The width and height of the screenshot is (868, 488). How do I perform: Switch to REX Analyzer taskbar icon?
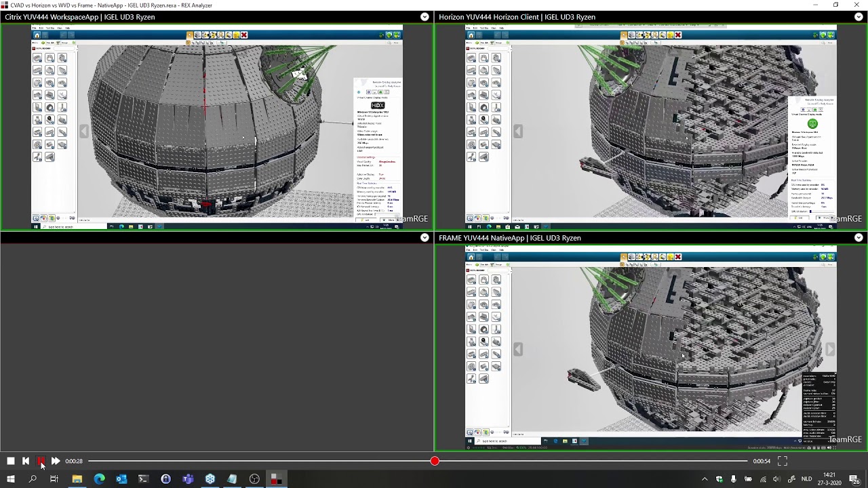pyautogui.click(x=276, y=479)
